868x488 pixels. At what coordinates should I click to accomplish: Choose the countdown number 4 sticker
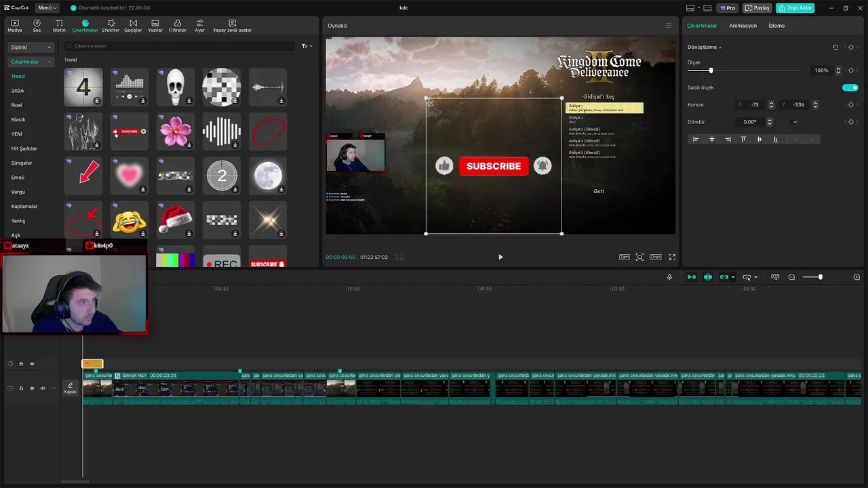coord(83,87)
